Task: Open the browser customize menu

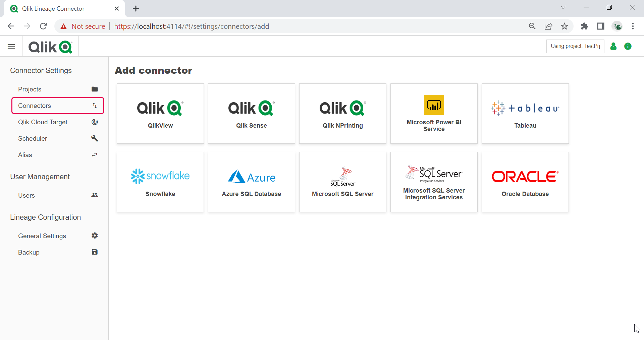Action: (633, 26)
